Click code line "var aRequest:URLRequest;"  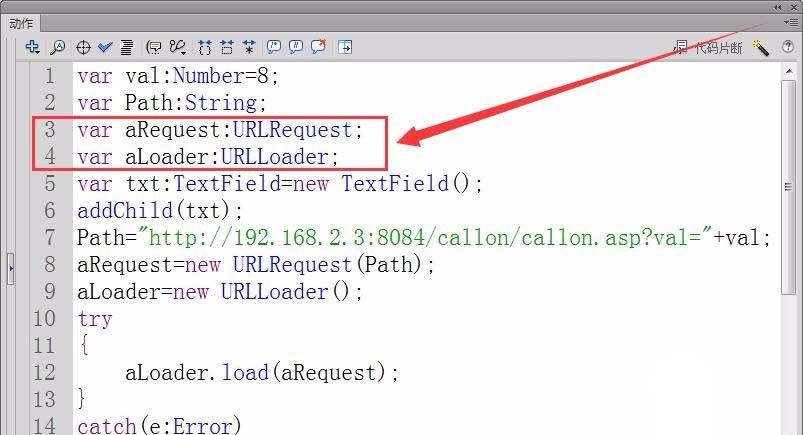click(x=220, y=130)
